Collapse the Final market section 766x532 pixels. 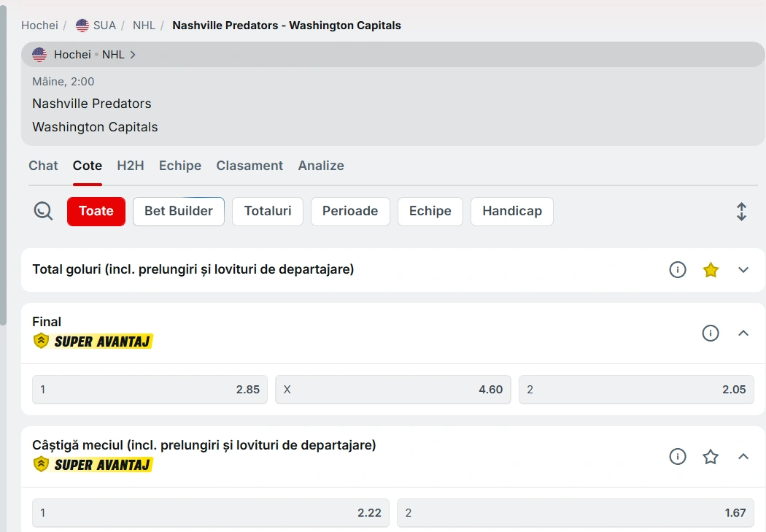pos(743,334)
